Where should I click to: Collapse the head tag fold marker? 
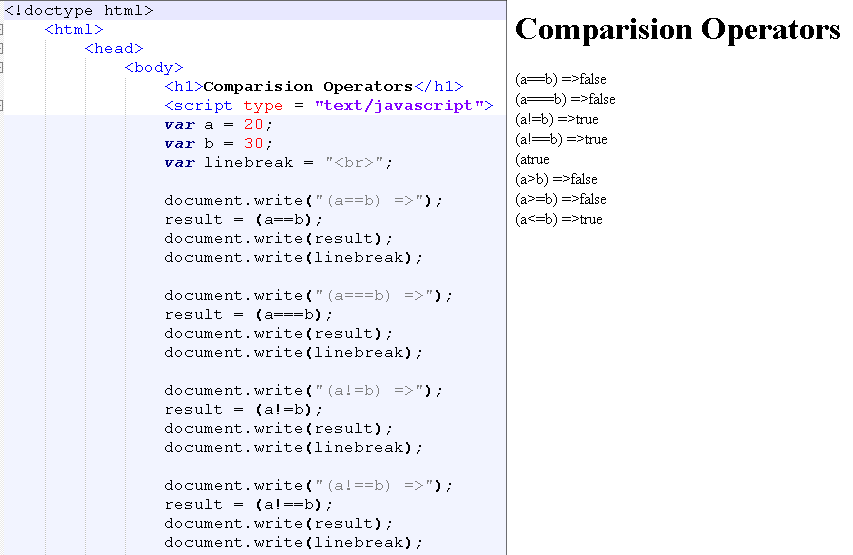coord(2,48)
